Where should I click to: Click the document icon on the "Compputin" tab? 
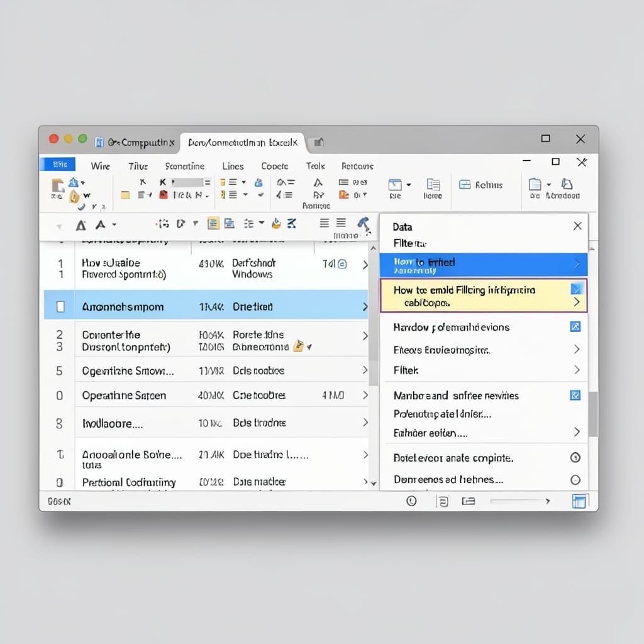point(99,142)
